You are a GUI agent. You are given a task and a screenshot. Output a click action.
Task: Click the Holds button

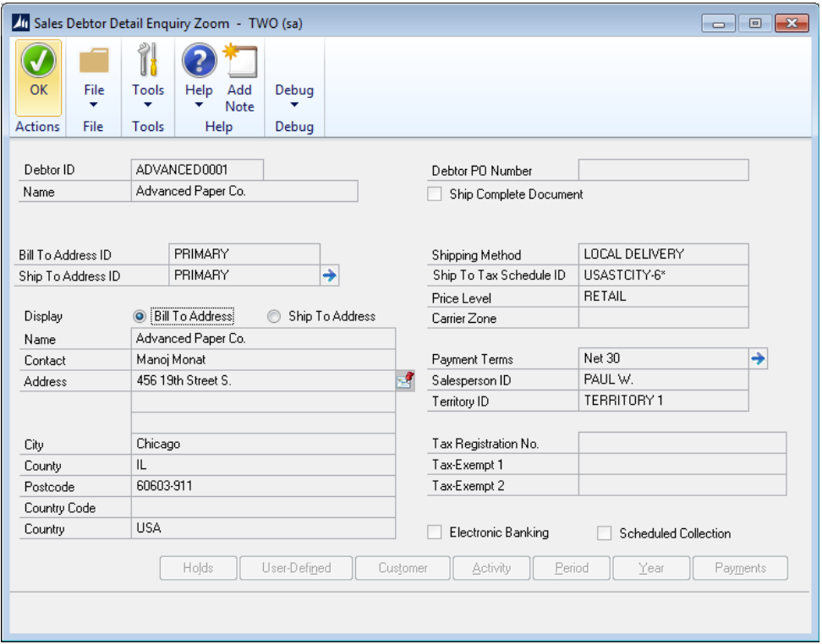tap(198, 568)
